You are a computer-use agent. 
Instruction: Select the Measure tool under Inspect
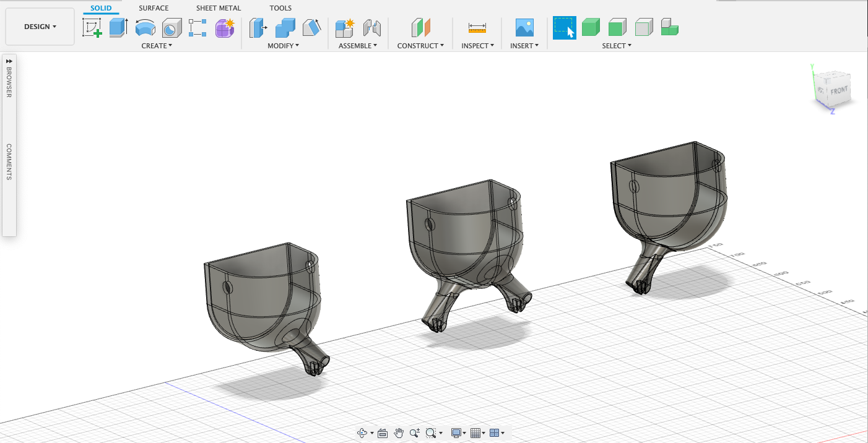pos(476,27)
